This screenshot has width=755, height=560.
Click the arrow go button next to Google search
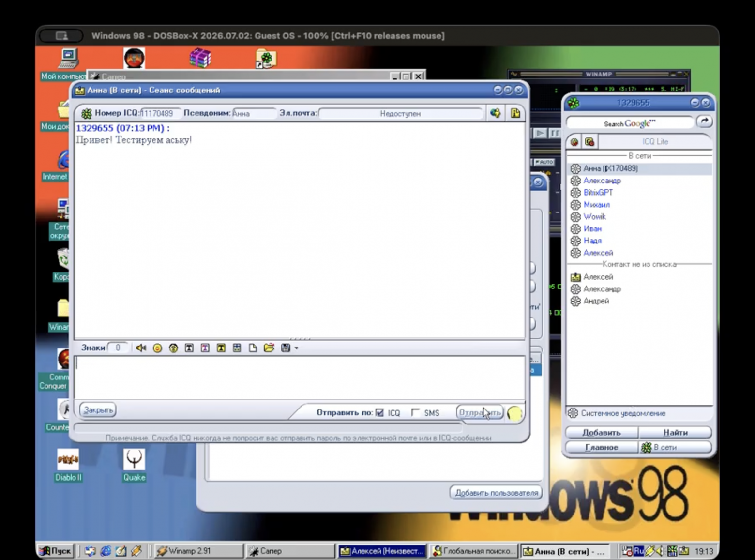pos(704,121)
